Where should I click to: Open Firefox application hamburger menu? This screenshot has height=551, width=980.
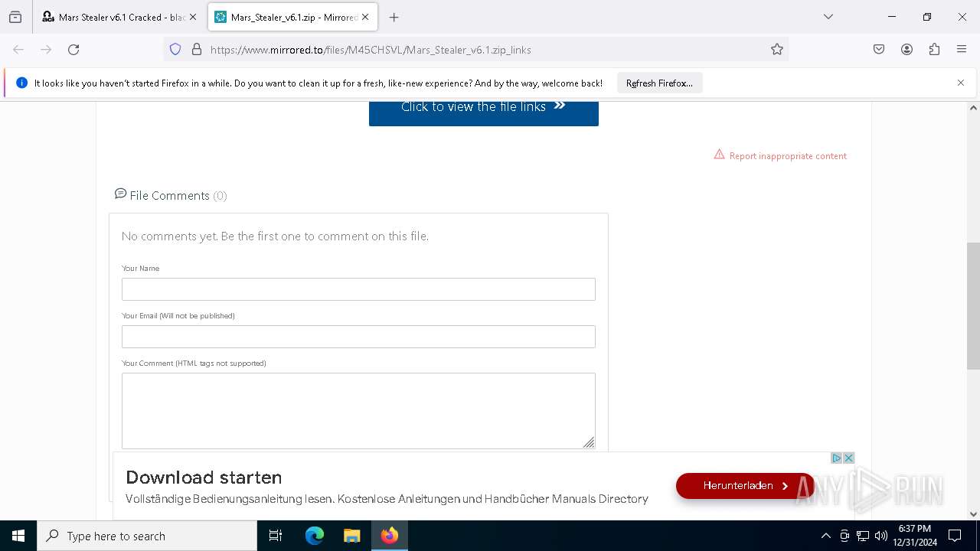pyautogui.click(x=962, y=50)
